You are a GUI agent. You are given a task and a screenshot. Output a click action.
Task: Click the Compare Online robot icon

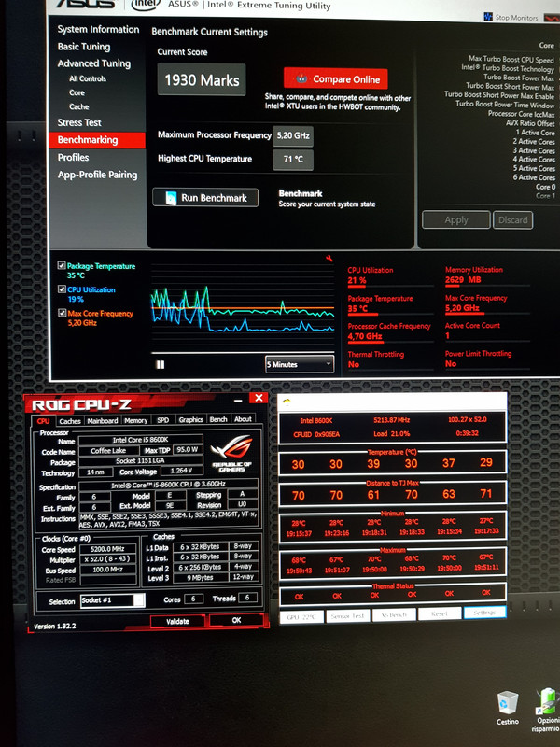301,78
